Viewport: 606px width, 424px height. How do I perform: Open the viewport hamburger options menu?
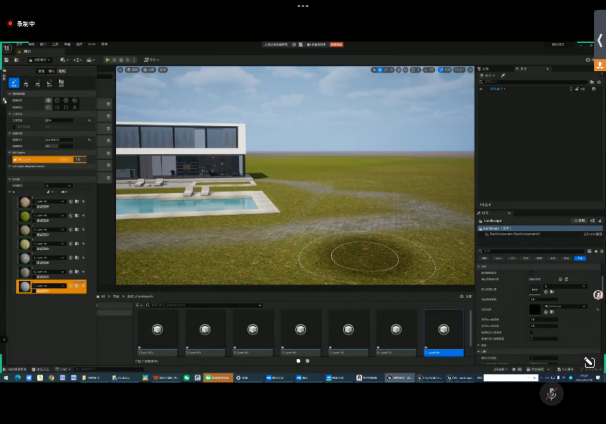121,70
